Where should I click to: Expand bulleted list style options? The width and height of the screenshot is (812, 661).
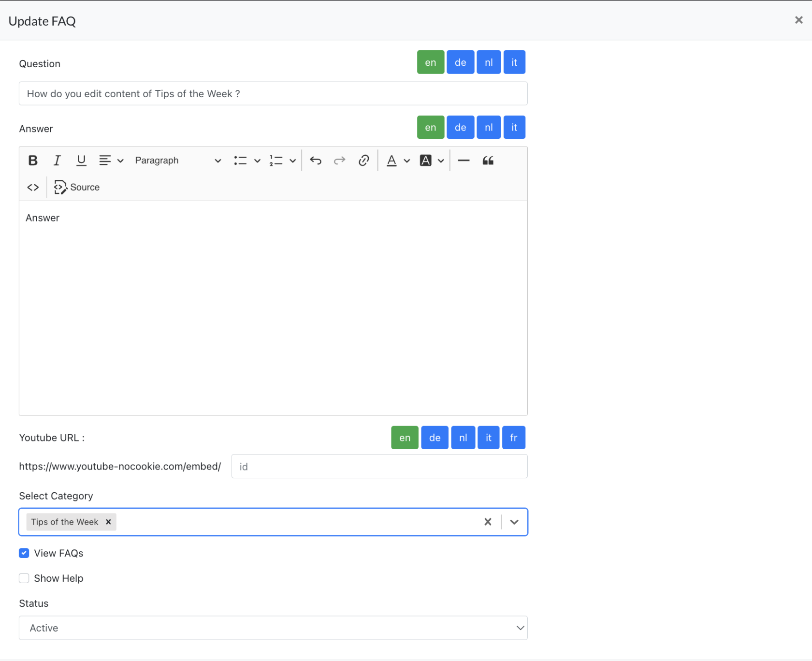(257, 161)
